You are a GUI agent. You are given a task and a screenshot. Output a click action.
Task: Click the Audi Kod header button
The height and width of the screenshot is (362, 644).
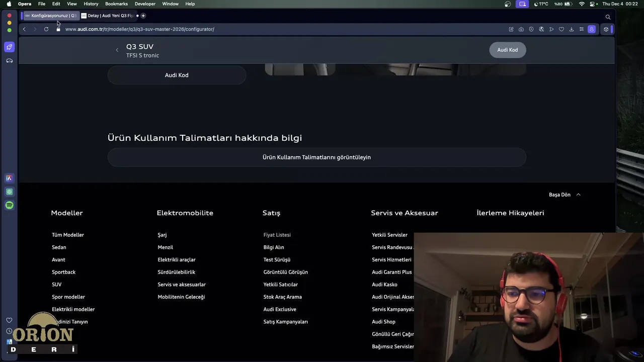click(x=508, y=50)
